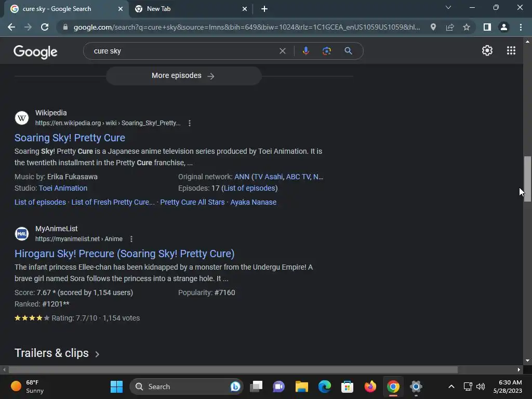This screenshot has height=399, width=532.
Task: Go to Google home via the logo
Action: pyautogui.click(x=35, y=51)
